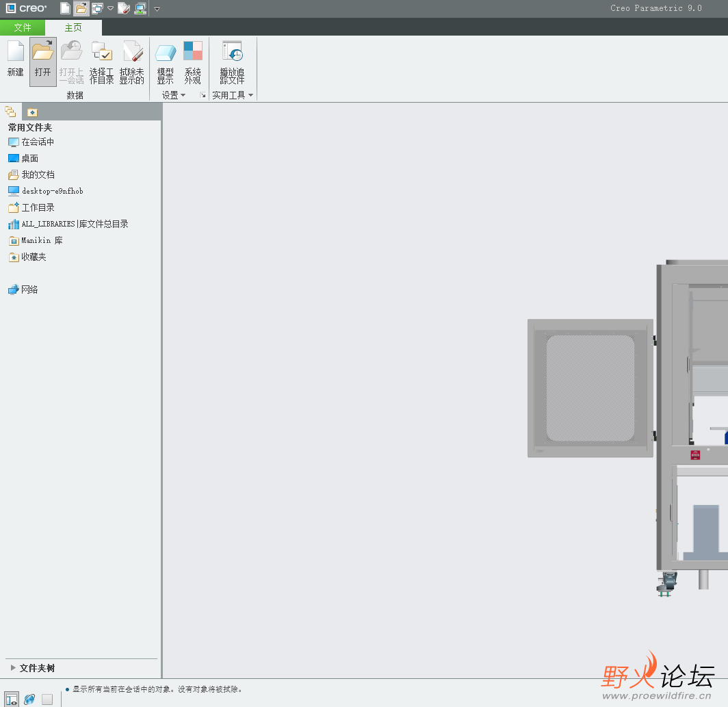728x707 pixels.
Task: Expand the 设置 group dropdown
Action: [x=174, y=95]
